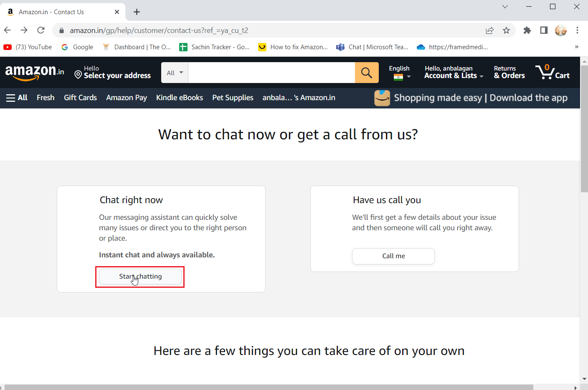
Task: Open Account & Lists menu
Action: (454, 72)
